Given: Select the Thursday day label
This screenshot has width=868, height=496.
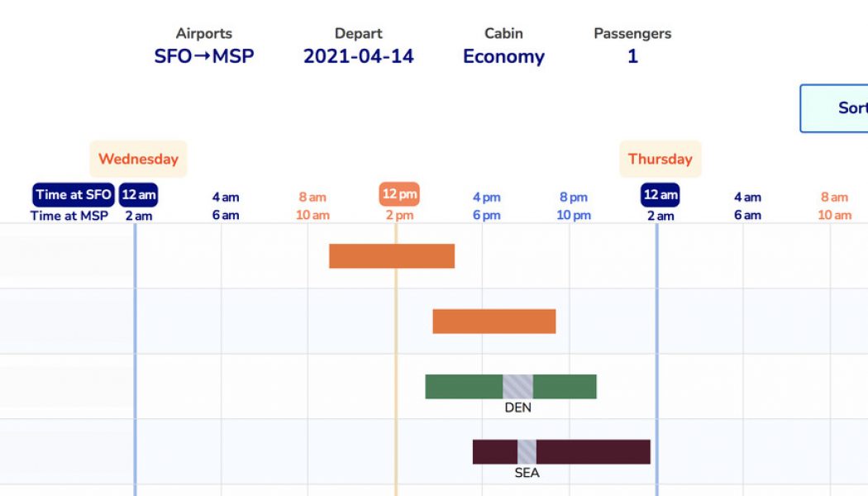Looking at the screenshot, I should pos(660,159).
